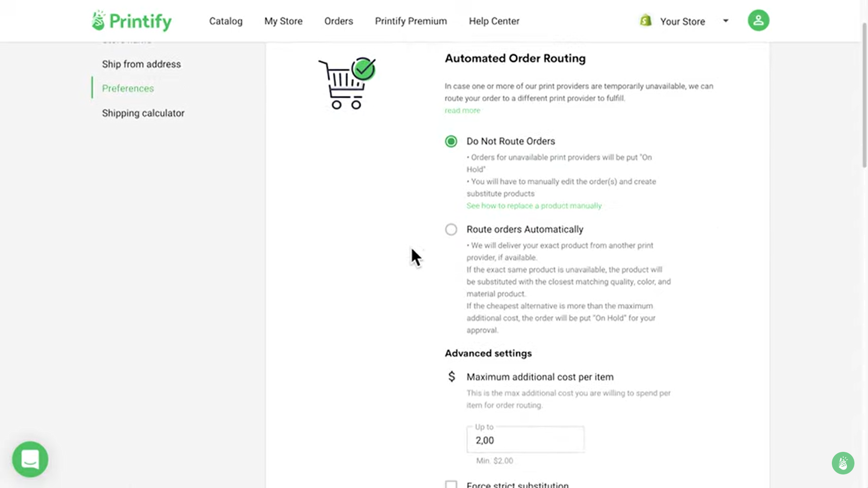Go to the Orders page
The height and width of the screenshot is (488, 868).
[339, 21]
